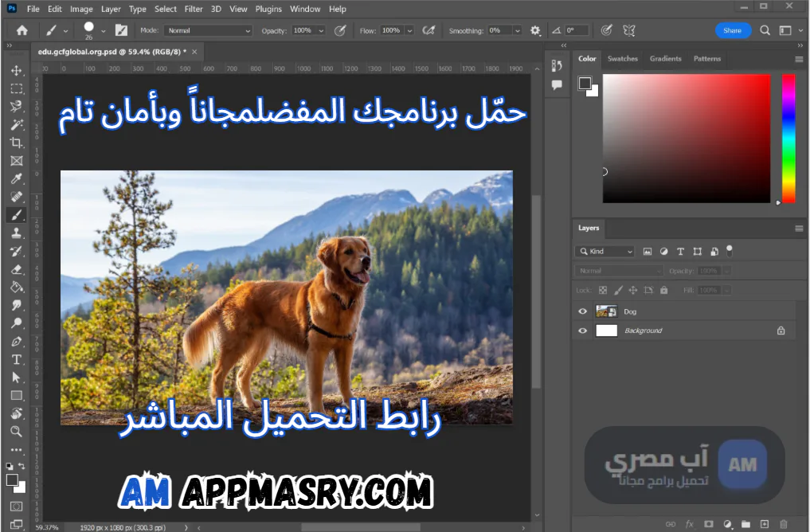The image size is (810, 532).
Task: Select the Magic Wand tool
Action: coord(17,125)
